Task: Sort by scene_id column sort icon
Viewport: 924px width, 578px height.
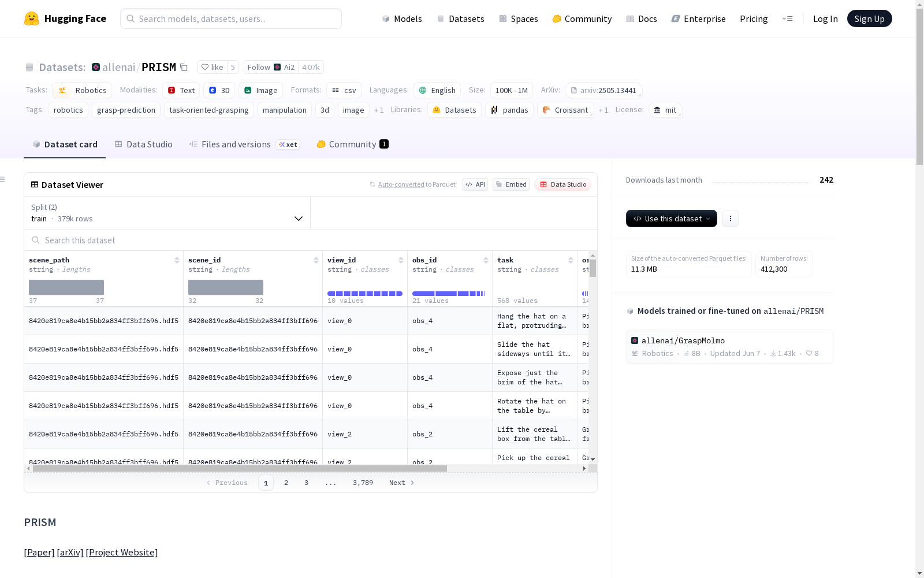Action: pos(316,260)
